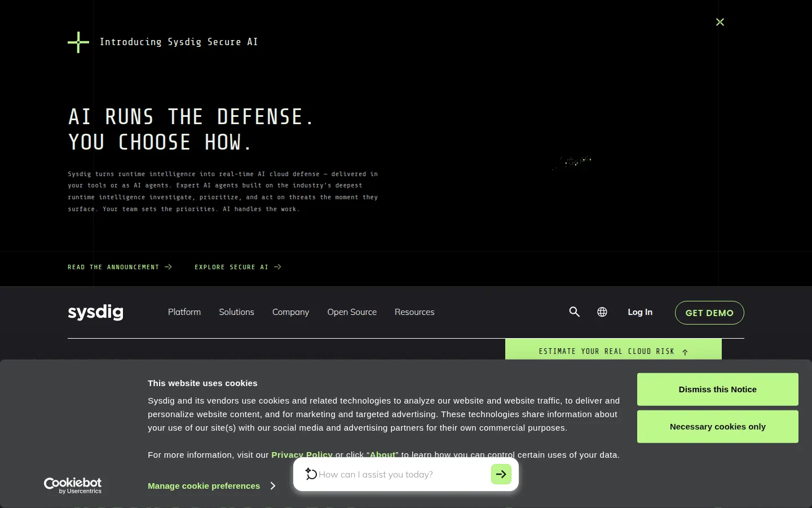The height and width of the screenshot is (508, 812).
Task: Open the Company menu
Action: point(290,312)
